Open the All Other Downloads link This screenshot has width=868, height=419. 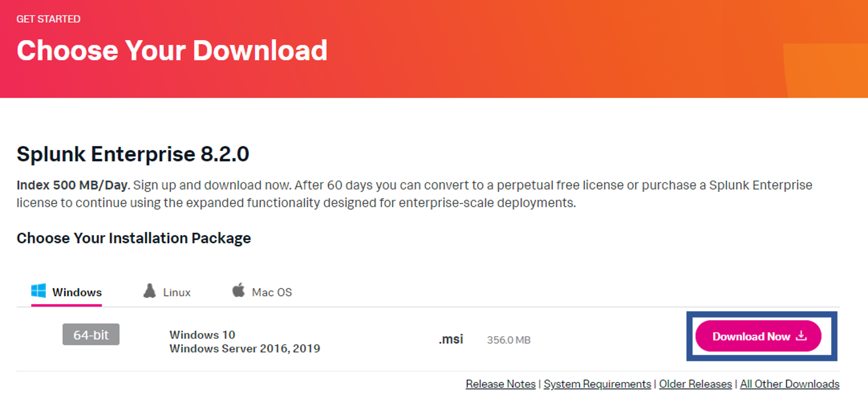[790, 384]
